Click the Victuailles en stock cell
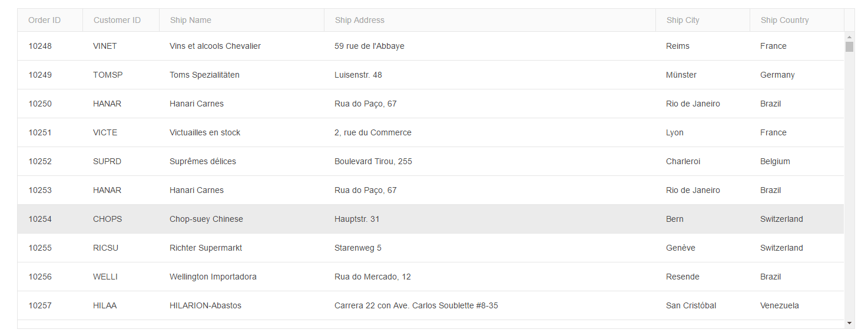Screen dimensions: 868x336 [x=241, y=132]
